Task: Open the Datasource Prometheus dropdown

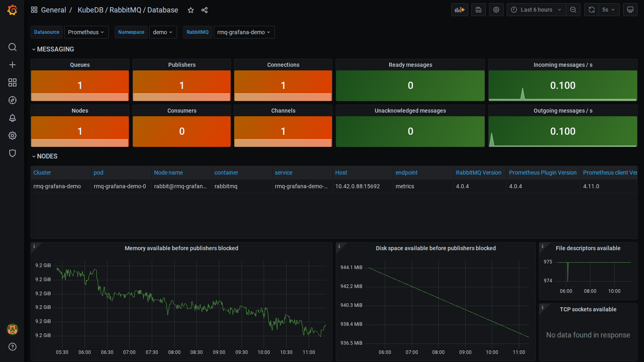Action: point(86,32)
